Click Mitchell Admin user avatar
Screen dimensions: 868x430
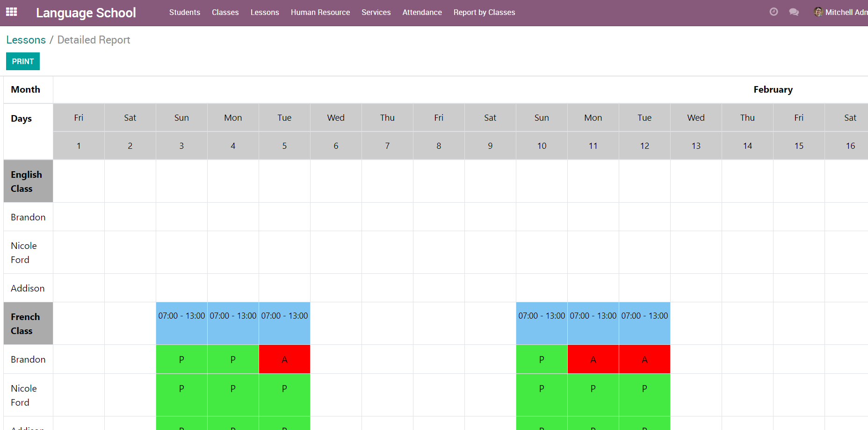coord(818,12)
